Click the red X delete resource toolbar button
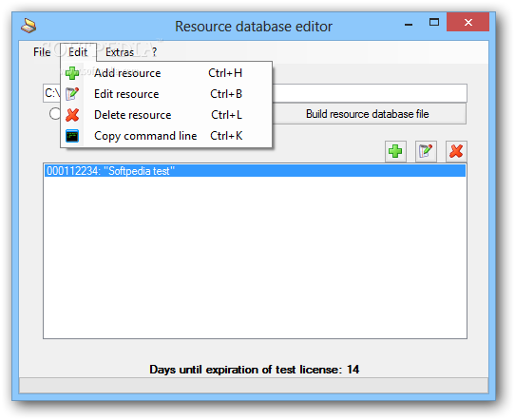The width and height of the screenshot is (515, 420). click(x=456, y=151)
